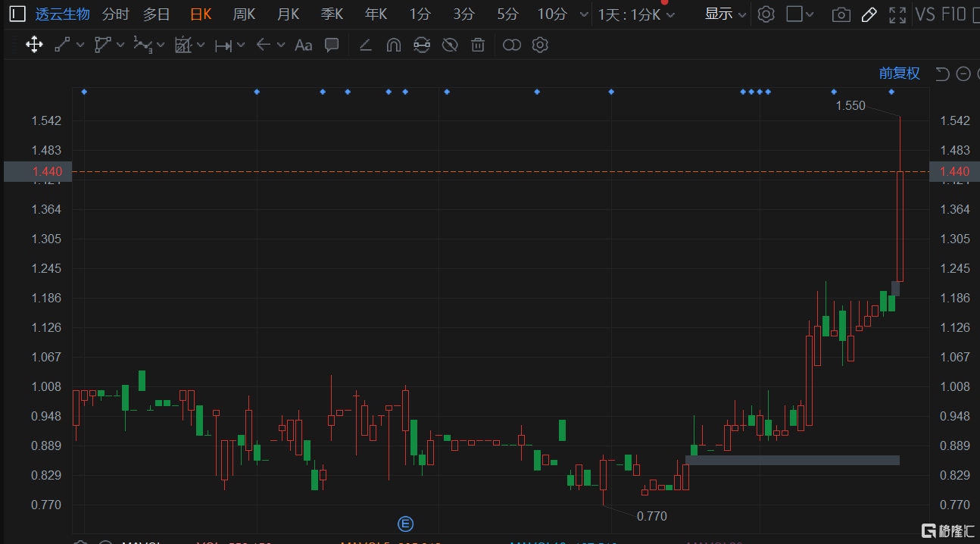Image resolution: width=980 pixels, height=544 pixels.
Task: Open VS comparison
Action: 925,14
